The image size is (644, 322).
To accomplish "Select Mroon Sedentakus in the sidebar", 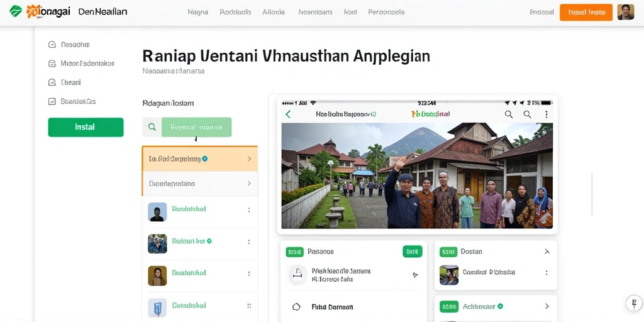I will (87, 64).
